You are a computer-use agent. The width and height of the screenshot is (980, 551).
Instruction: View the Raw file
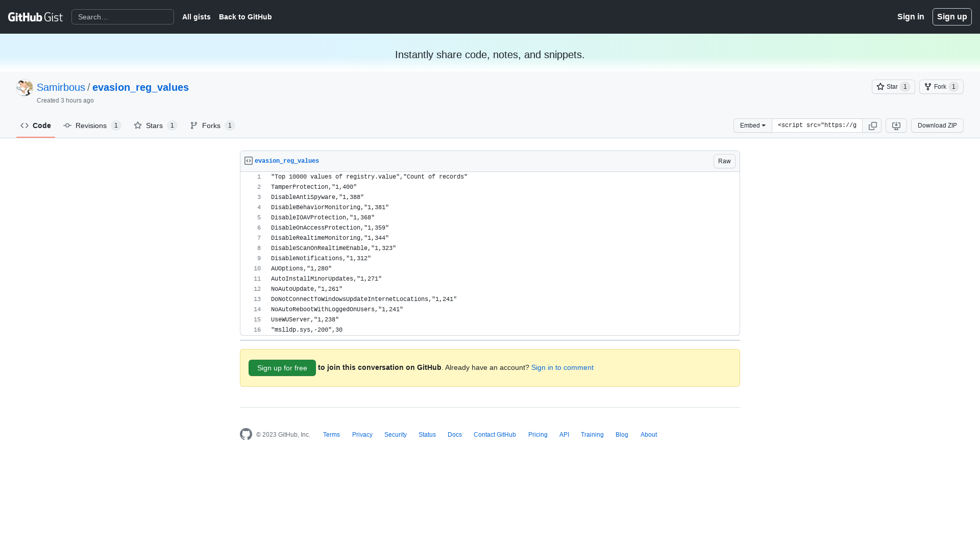(724, 161)
